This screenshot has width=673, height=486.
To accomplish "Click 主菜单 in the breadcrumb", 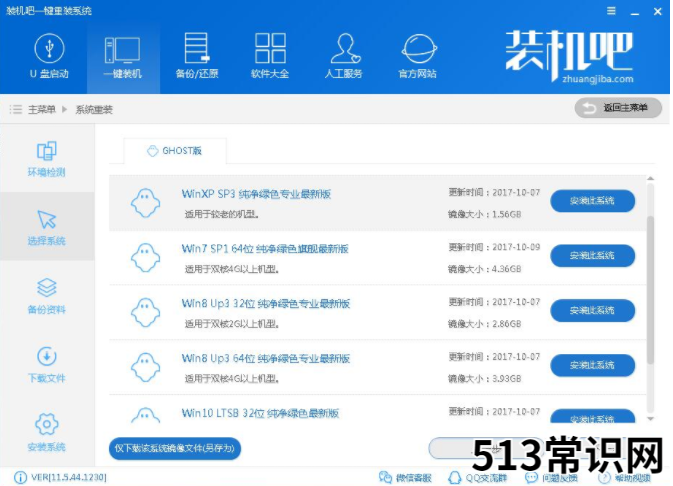I will click(x=42, y=109).
